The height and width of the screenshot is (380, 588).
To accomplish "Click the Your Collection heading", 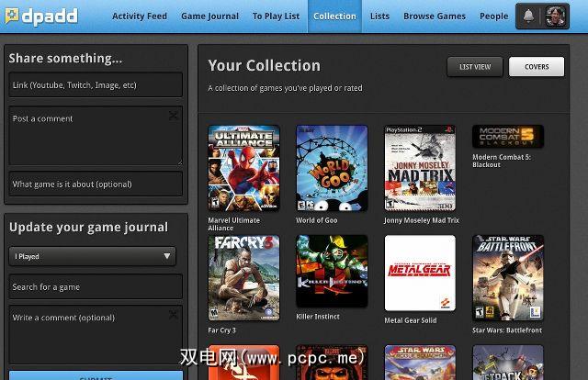I will [x=265, y=65].
